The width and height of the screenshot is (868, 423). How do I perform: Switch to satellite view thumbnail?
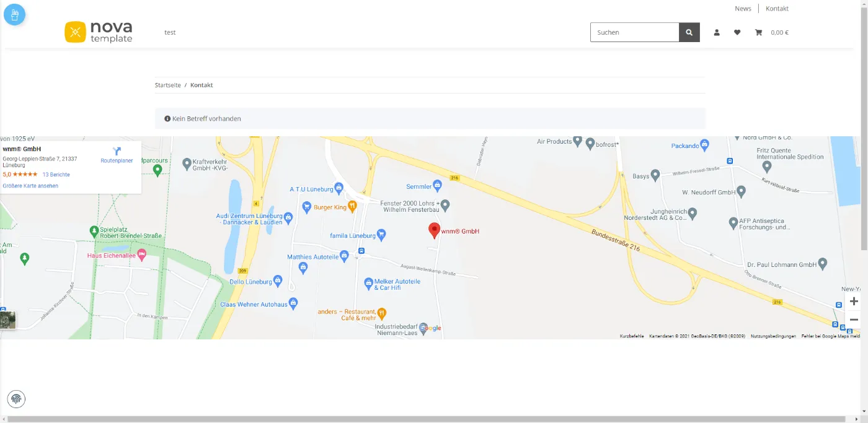(7, 320)
